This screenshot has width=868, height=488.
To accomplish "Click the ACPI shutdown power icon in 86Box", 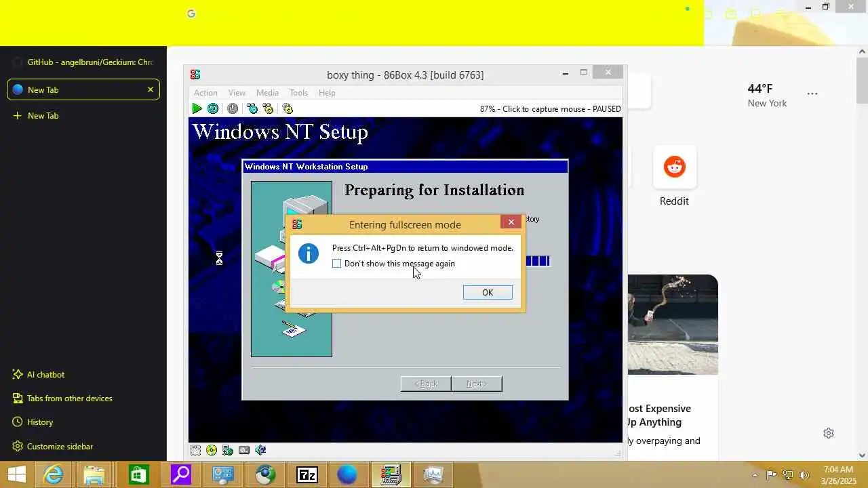I will point(233,108).
